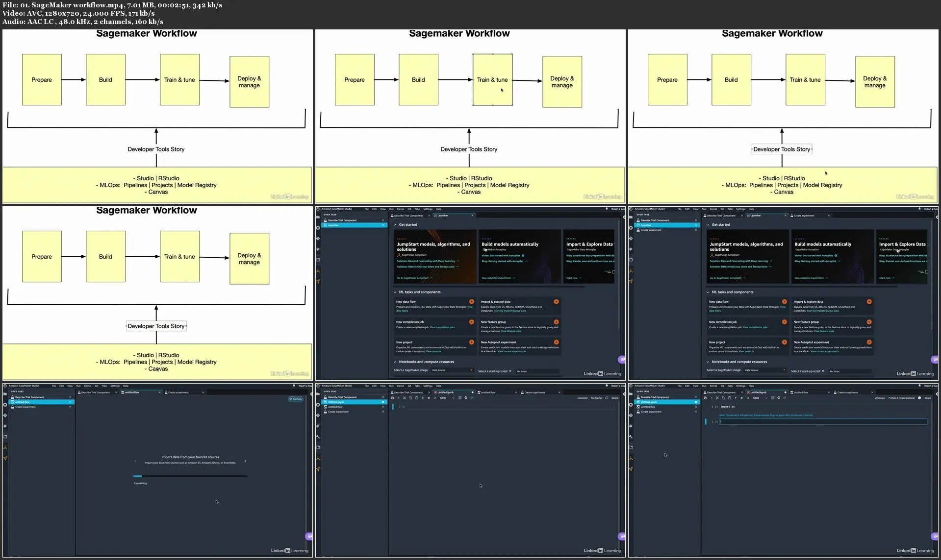Click restart kernel icon in import os notebook frame

pyautogui.click(x=748, y=398)
